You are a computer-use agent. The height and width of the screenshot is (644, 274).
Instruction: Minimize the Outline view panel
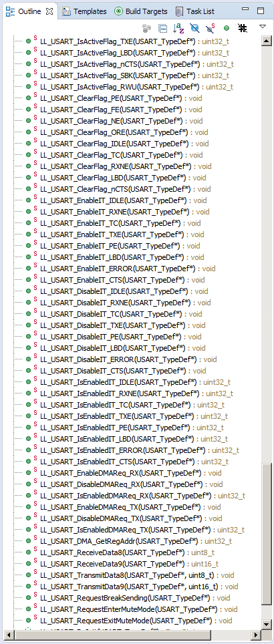245,9
